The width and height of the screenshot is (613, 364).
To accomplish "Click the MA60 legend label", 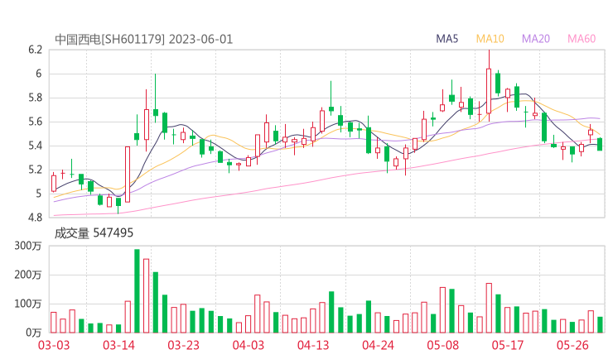I will coord(582,39).
